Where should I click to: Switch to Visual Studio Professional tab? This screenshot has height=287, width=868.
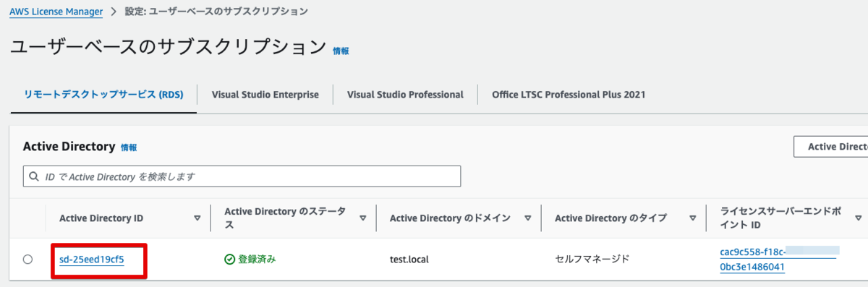click(405, 95)
